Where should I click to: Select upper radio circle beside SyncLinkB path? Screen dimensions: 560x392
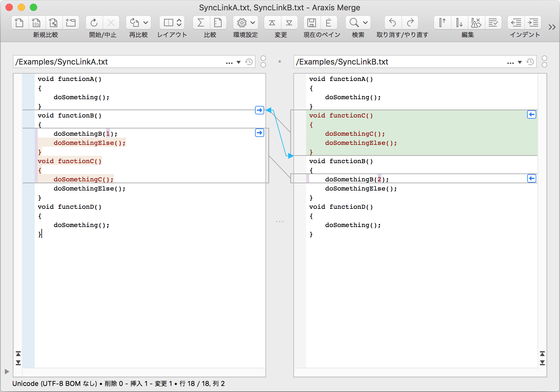pos(544,58)
